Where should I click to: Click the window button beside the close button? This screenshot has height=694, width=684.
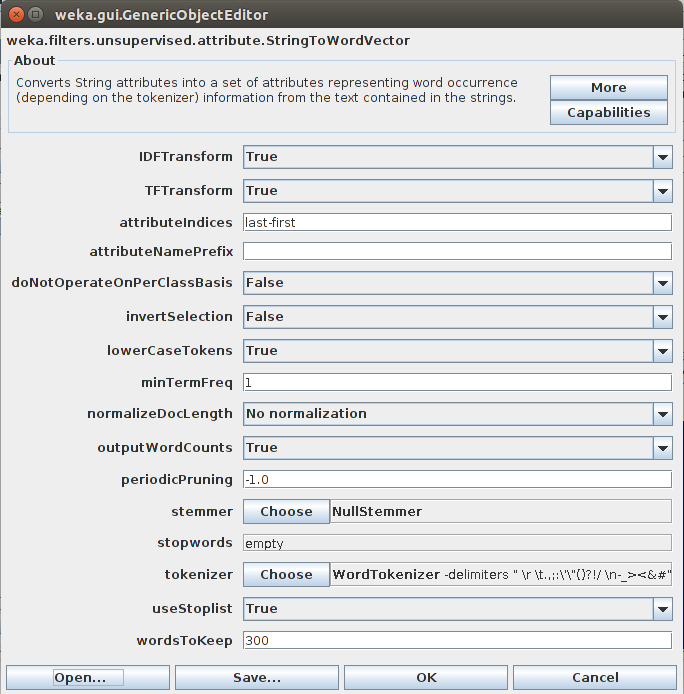click(x=35, y=15)
